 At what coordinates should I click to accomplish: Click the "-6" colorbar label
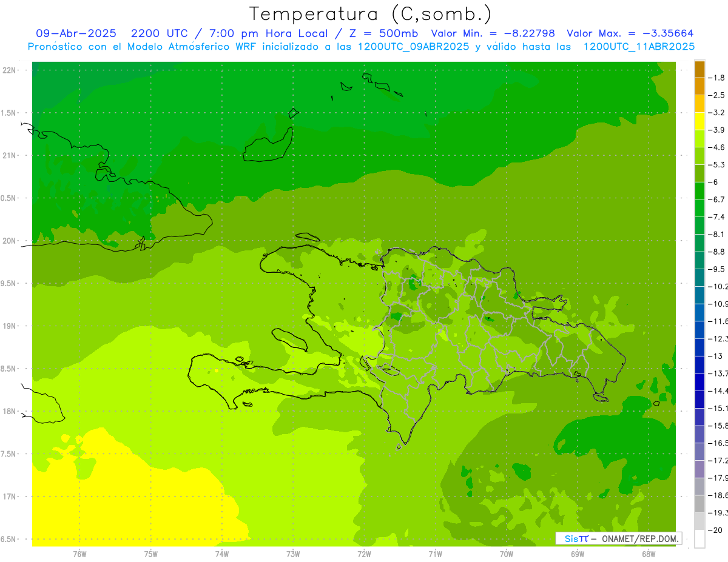pos(713,182)
